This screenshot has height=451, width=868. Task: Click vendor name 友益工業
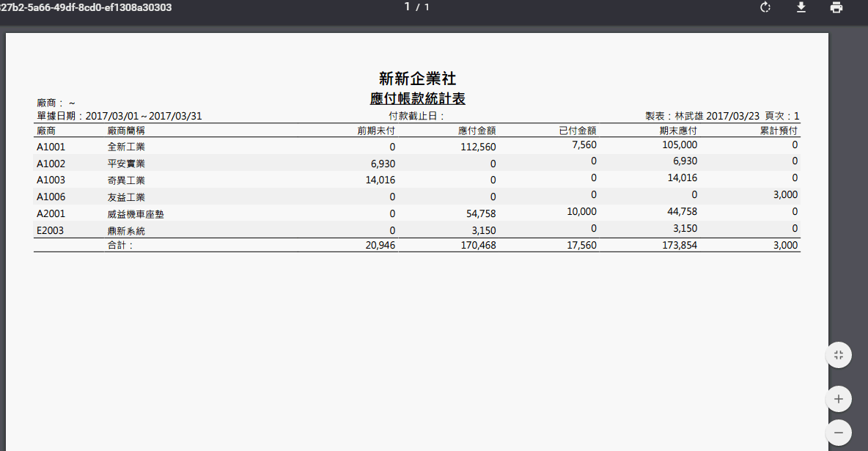(126, 197)
